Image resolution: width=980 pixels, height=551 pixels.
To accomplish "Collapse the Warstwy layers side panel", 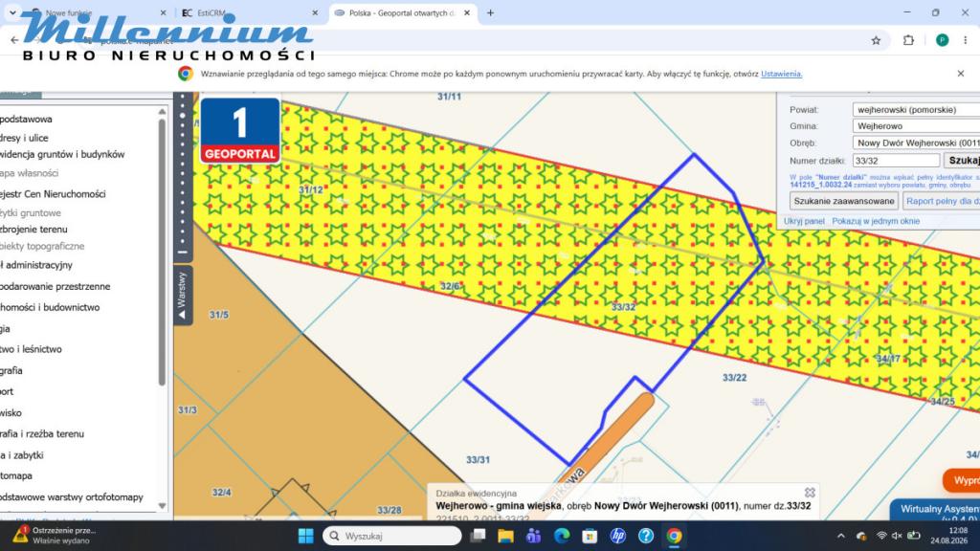I will pyautogui.click(x=183, y=296).
